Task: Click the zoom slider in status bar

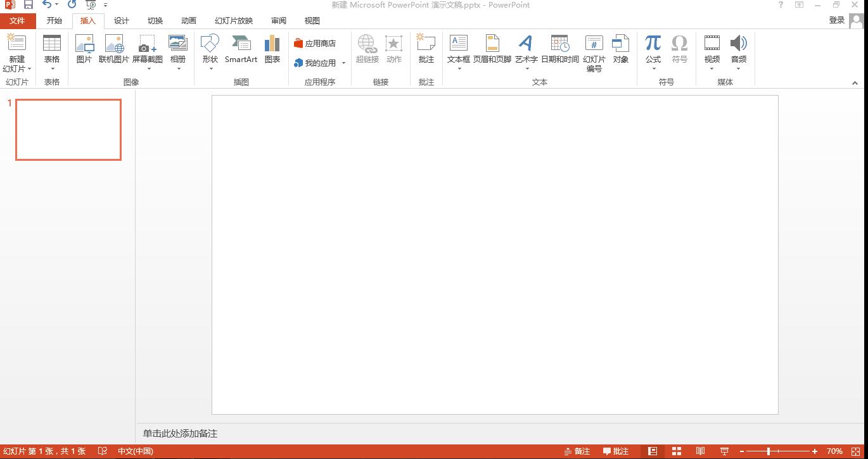Action: [769, 451]
